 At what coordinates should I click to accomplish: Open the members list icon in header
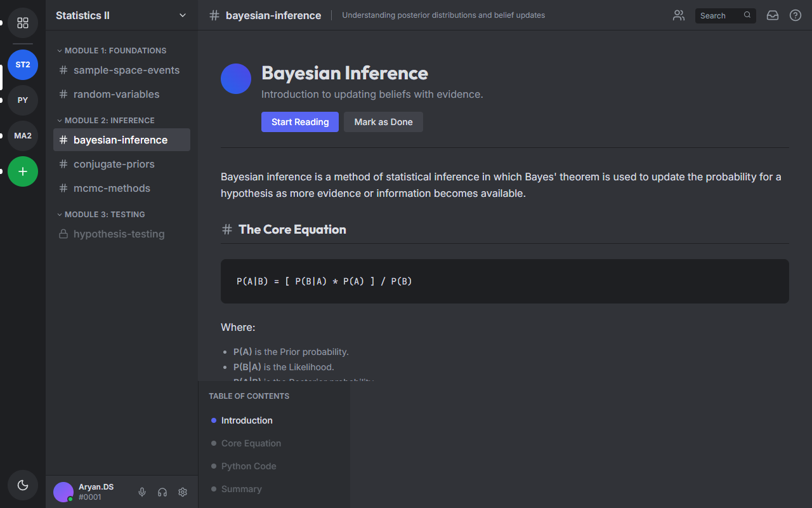tap(679, 15)
